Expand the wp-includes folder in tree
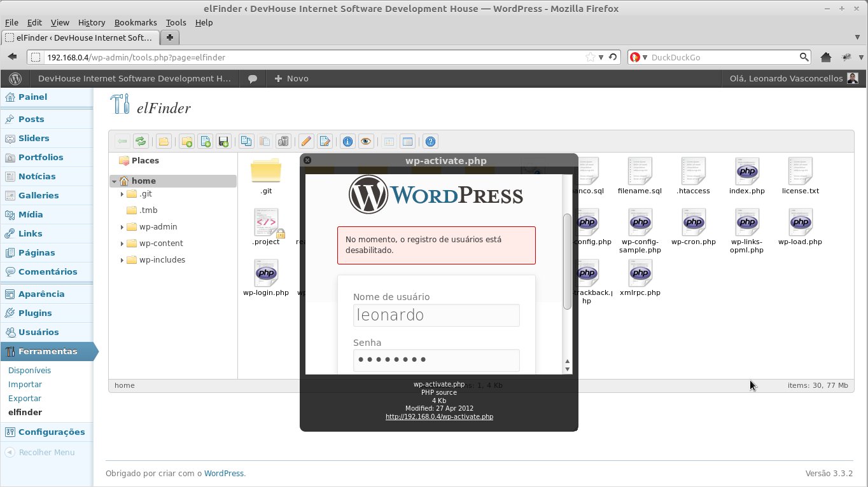Screen dimensions: 868x487 pos(122,260)
